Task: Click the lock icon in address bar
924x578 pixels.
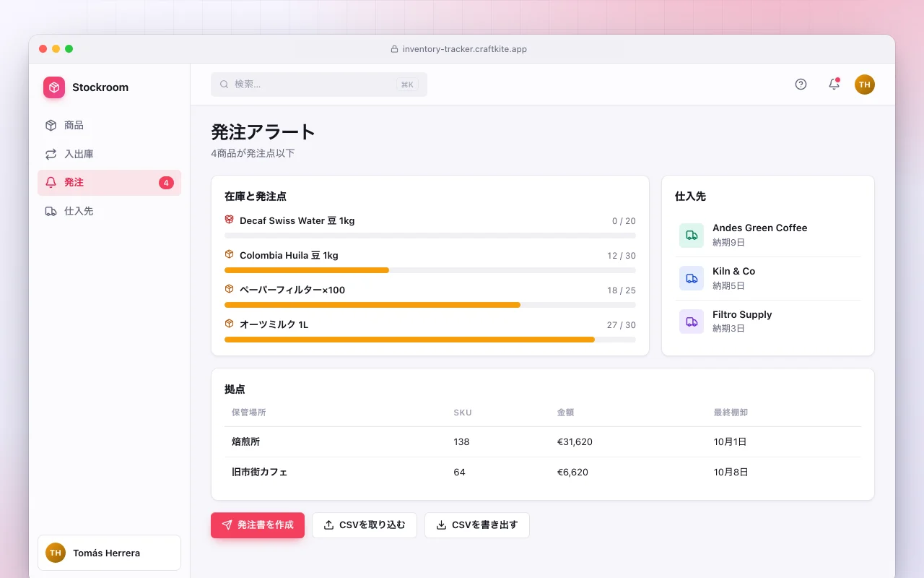Action: coord(395,49)
